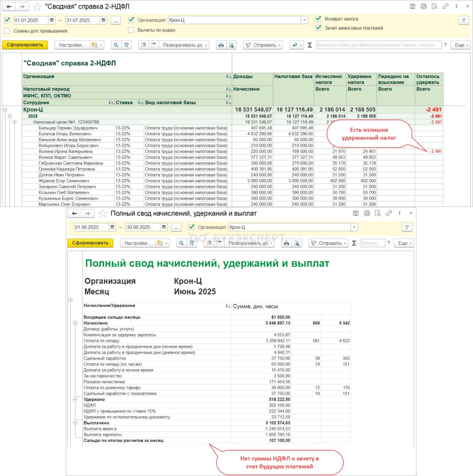Print the Полный свод report from the toolbar
The width and height of the screenshot is (473, 476).
[x=286, y=243]
